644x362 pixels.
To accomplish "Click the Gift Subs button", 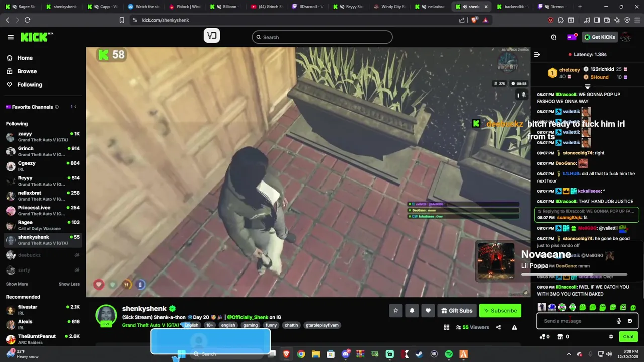I will [x=457, y=311].
